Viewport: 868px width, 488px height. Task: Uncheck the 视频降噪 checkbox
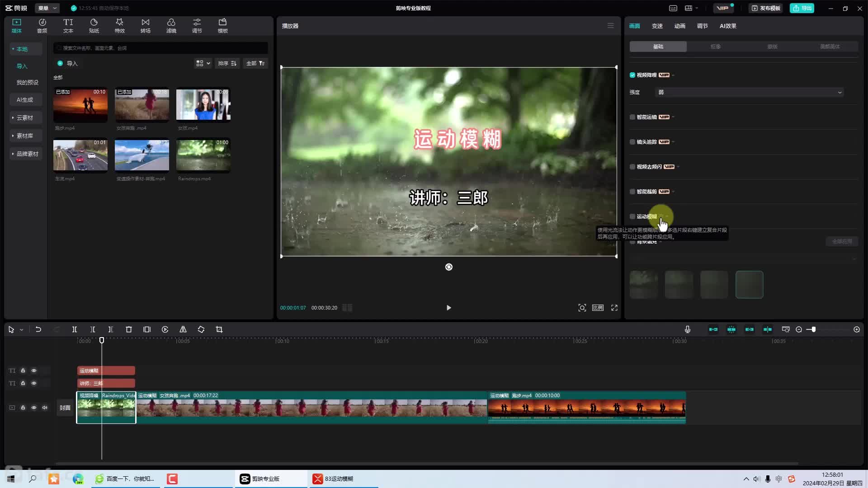point(632,75)
